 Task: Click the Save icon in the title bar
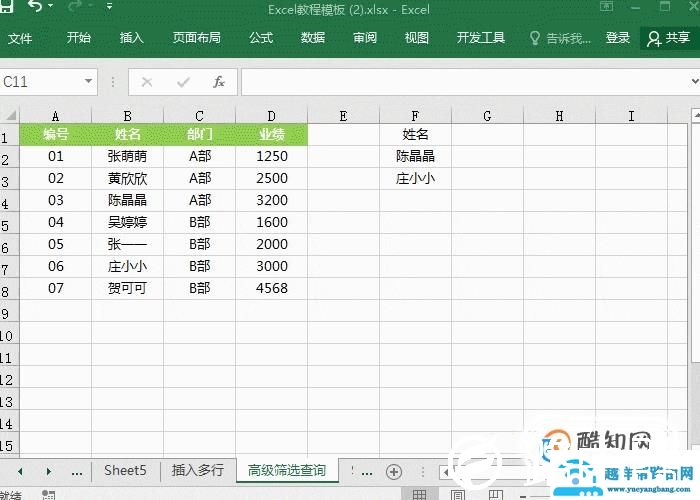[x=6, y=6]
